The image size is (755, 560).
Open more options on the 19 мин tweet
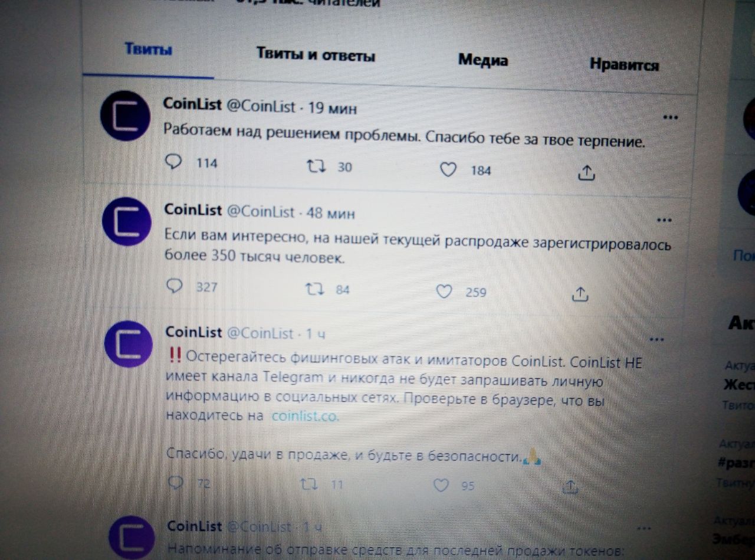coord(670,117)
